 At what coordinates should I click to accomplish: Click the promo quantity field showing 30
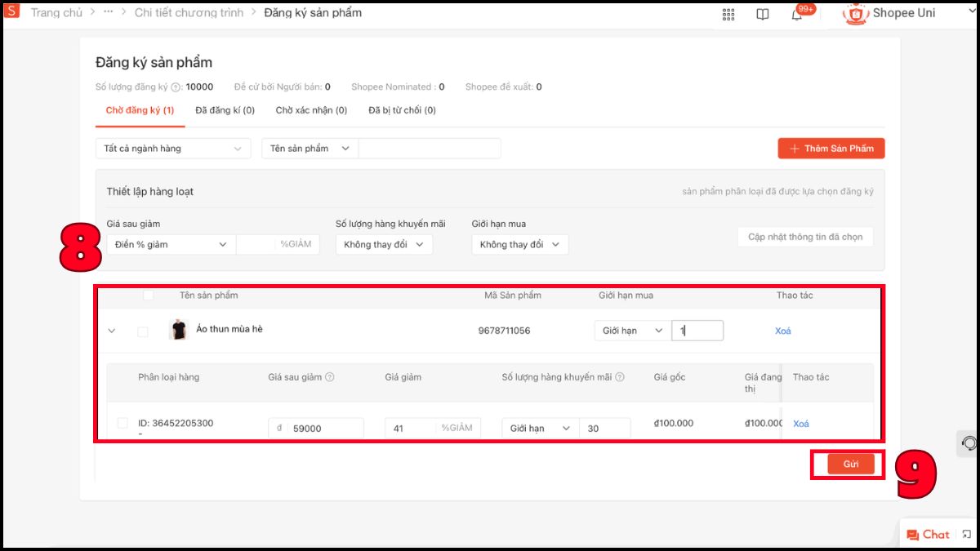[604, 429]
